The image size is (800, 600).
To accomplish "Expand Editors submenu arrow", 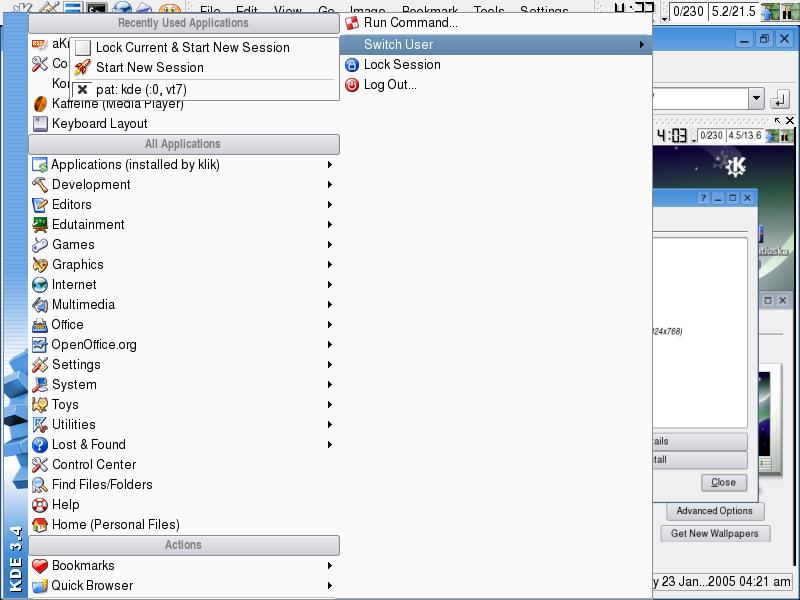I will (330, 205).
